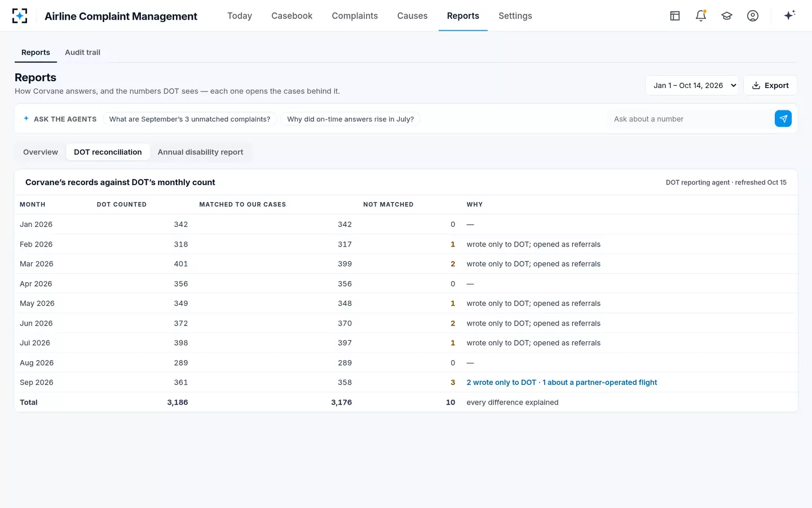Send the question with the paper-plane button
Screen dimensions: 812x508
(x=783, y=119)
